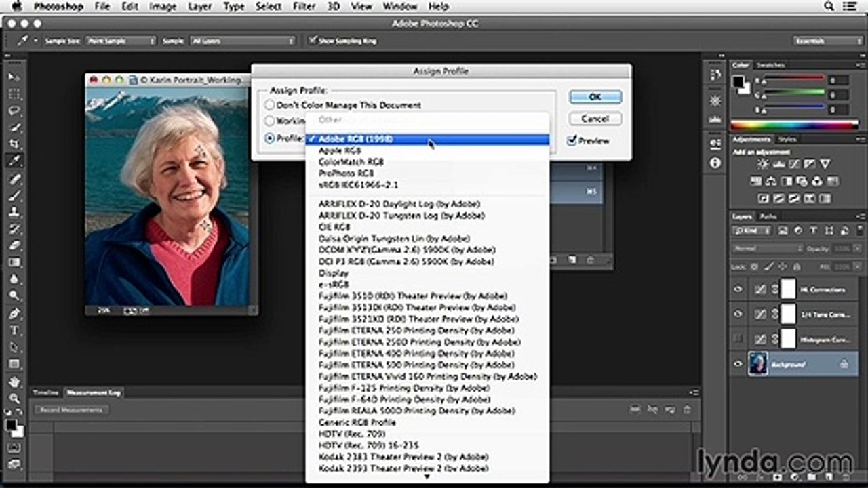Click the Background layer thumbnail

coord(757,364)
